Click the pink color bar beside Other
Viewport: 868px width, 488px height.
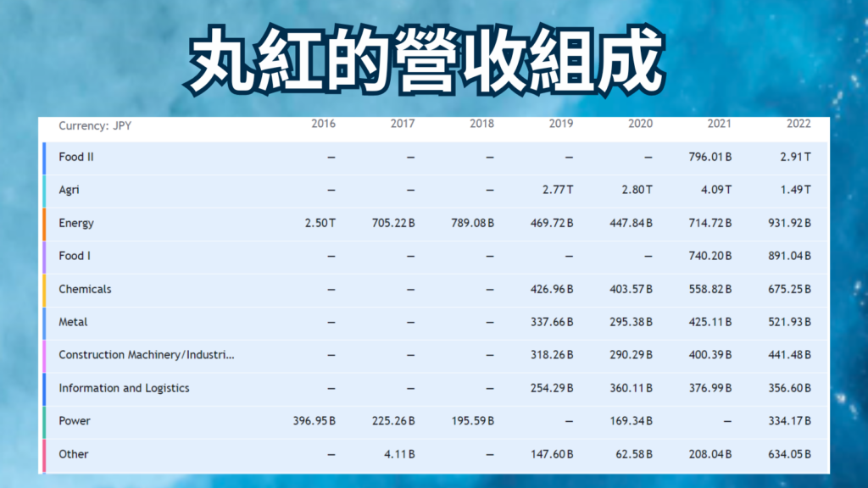47,454
